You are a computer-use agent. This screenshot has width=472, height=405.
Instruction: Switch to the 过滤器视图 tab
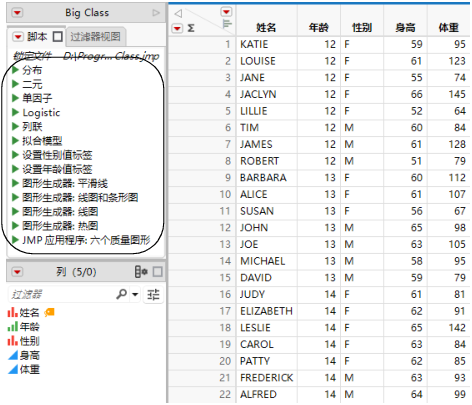95,36
